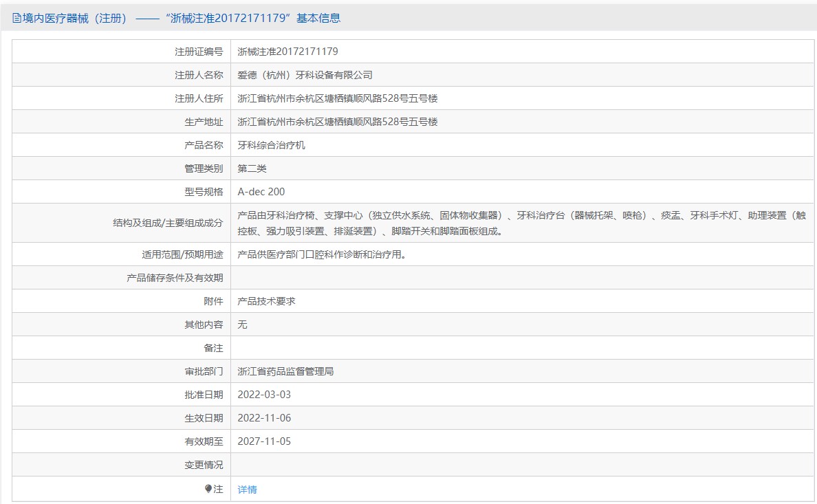Select management category 第二类
817x504 pixels.
click(x=252, y=169)
